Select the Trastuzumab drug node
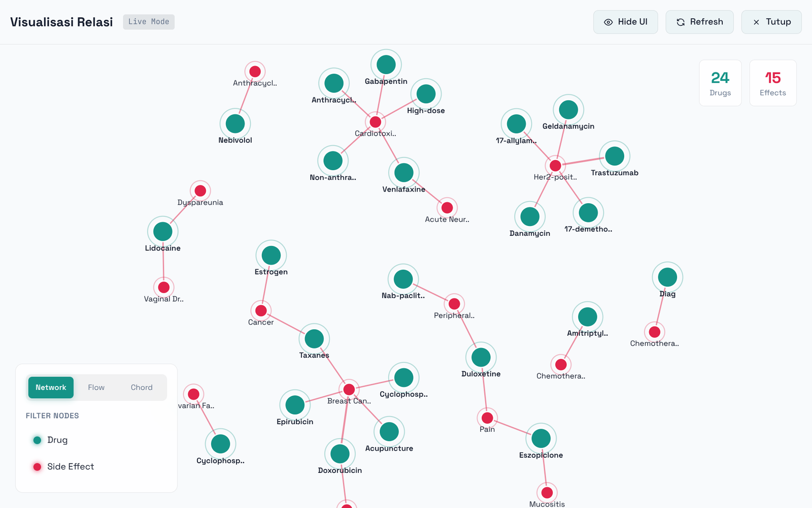The image size is (812, 508). pos(615,156)
